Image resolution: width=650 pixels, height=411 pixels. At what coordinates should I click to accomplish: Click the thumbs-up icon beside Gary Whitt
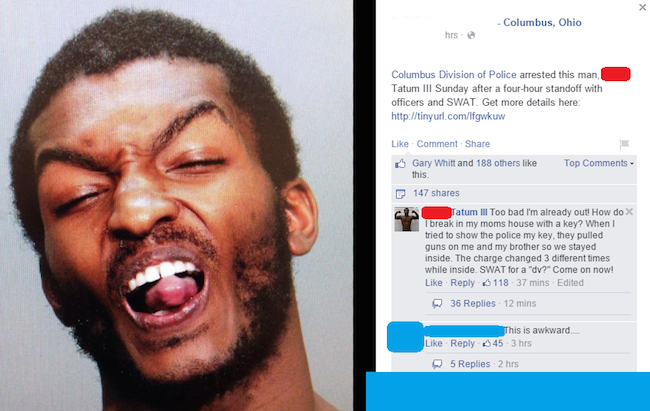(400, 164)
